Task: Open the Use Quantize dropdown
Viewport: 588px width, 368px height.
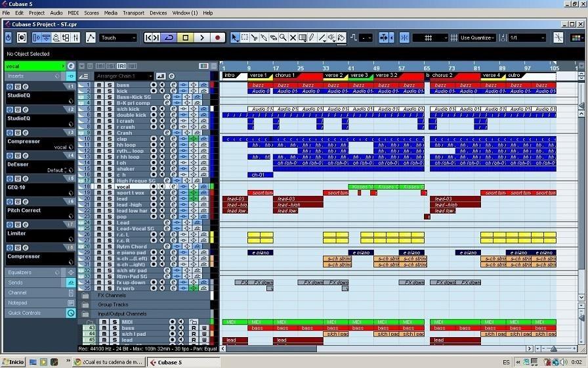Action: pos(478,37)
